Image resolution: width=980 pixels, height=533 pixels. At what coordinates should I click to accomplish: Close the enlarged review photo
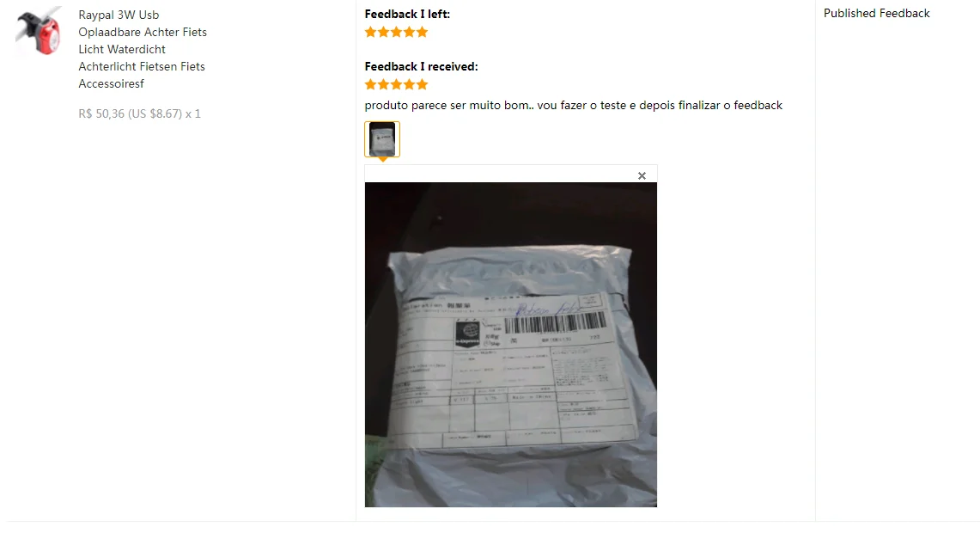point(642,175)
